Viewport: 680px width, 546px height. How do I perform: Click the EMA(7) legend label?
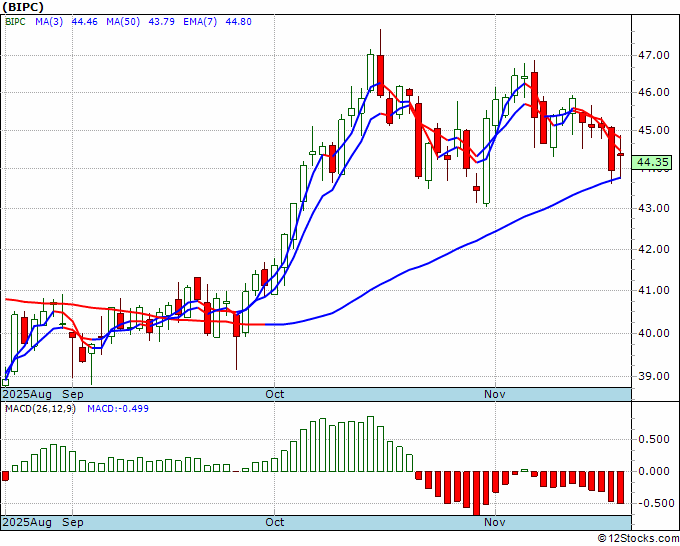200,22
